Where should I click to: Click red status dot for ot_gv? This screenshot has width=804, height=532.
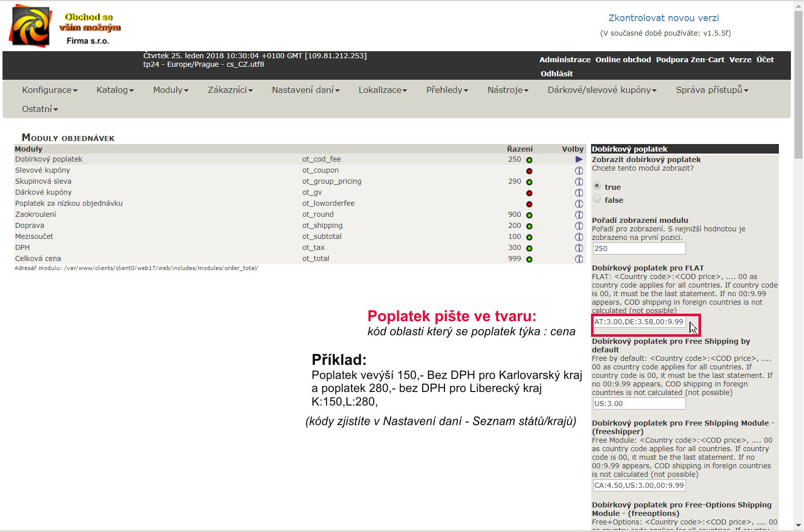click(x=529, y=193)
